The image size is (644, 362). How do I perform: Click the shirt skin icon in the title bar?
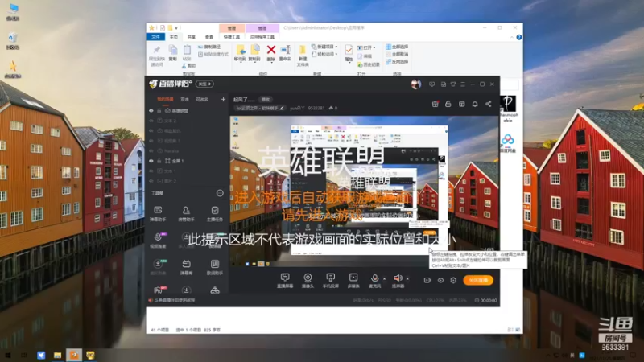pos(453,84)
